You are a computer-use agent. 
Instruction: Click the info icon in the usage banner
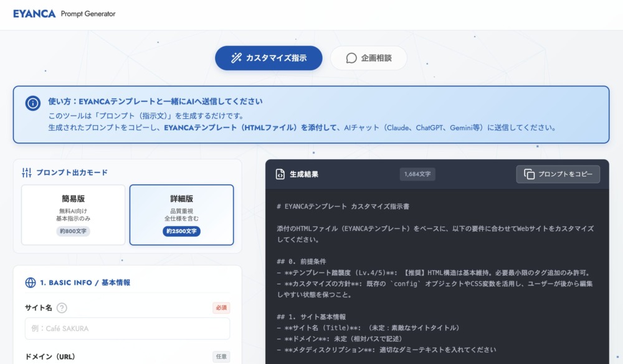click(x=32, y=103)
